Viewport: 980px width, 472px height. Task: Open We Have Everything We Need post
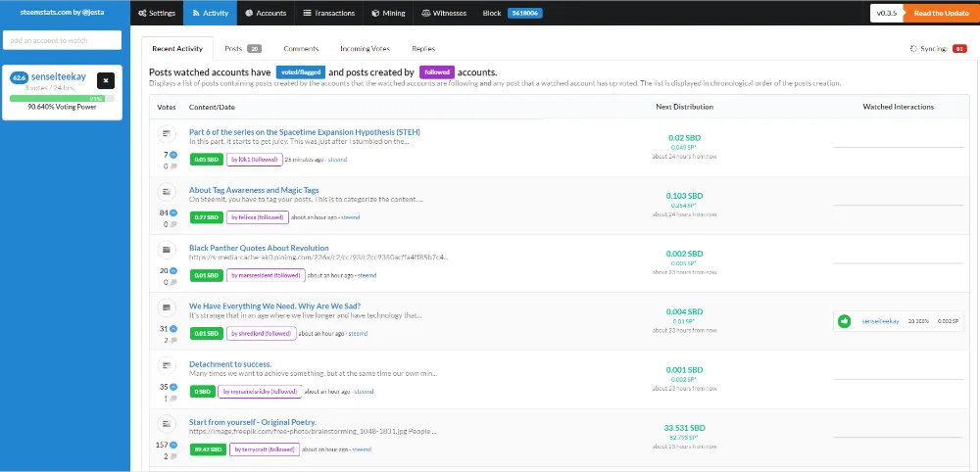pyautogui.click(x=275, y=306)
